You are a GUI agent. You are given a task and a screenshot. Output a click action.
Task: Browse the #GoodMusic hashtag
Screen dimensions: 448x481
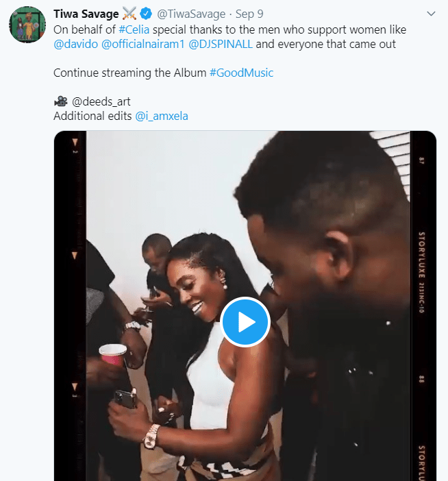point(241,73)
